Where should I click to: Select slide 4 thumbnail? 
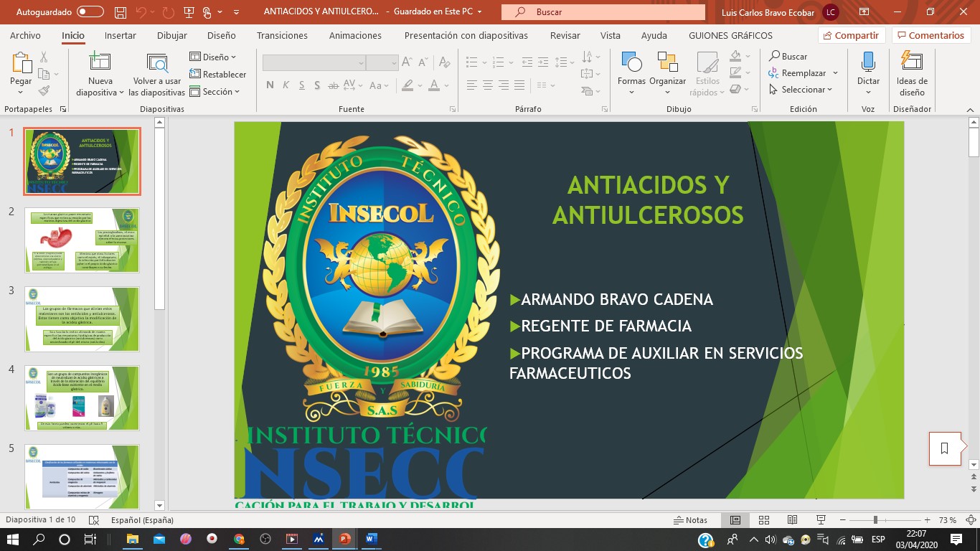(82, 398)
